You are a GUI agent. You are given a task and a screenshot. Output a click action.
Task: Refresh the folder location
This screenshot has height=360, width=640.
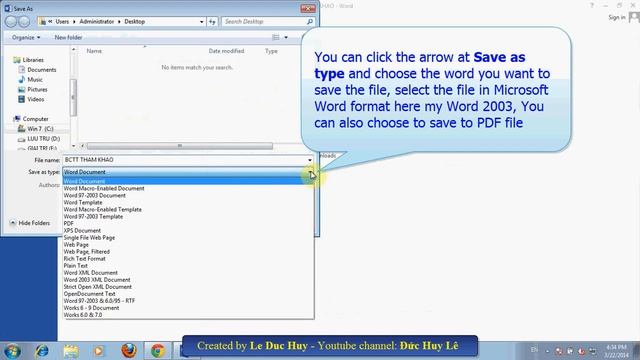[212, 22]
